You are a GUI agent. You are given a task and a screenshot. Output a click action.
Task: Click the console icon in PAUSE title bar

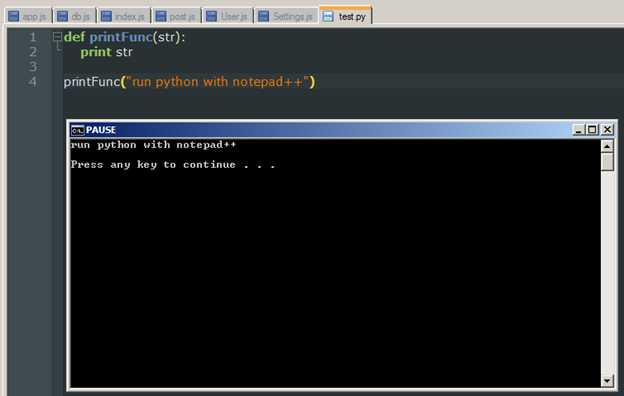coord(77,130)
